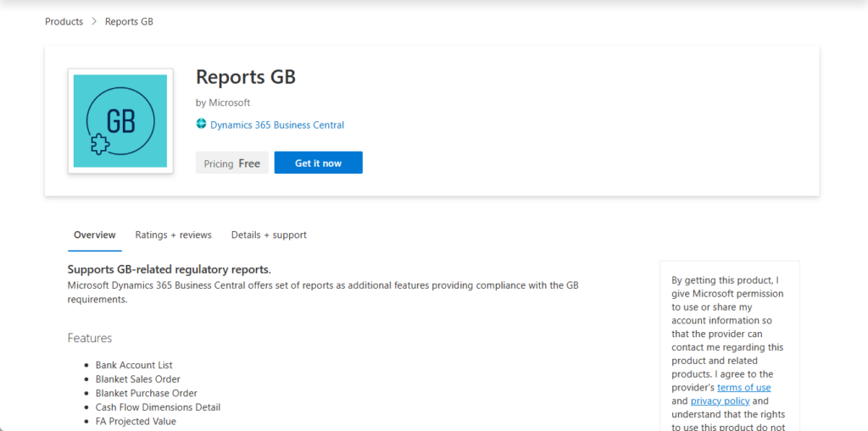Screen dimensions: 868x431
Task: Open the Ratings + reviews tab
Action: pos(173,235)
